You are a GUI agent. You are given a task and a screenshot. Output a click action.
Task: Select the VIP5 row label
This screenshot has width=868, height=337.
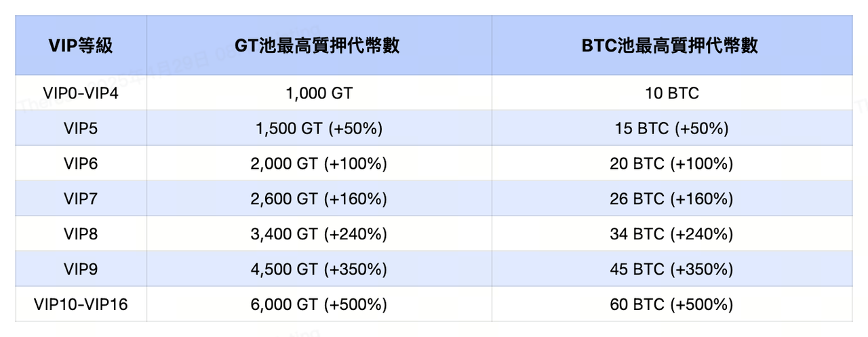81,128
